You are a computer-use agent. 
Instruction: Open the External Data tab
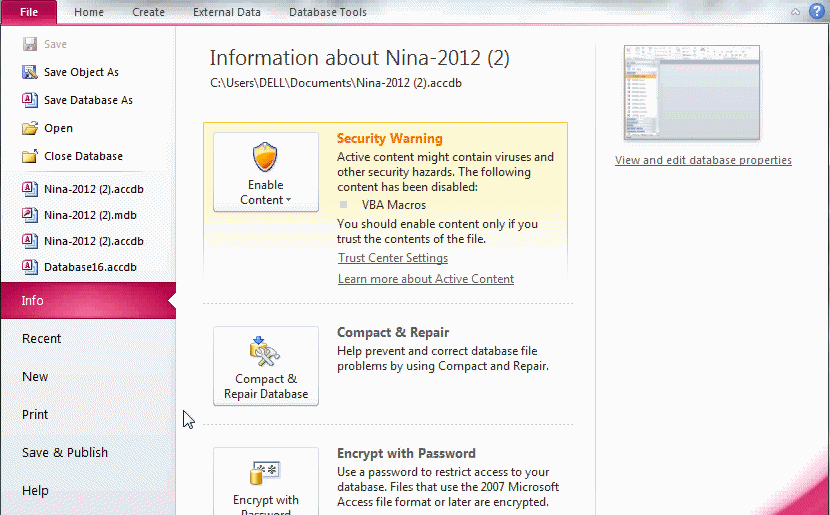227,12
